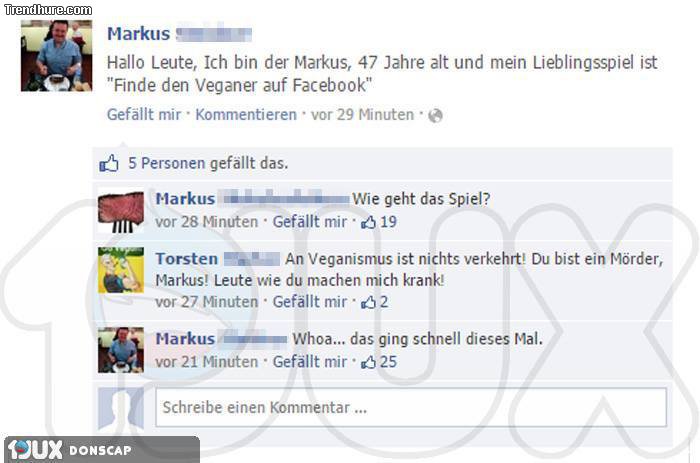Open the steak profile picture of commenter
This screenshot has width=700, height=463.
pyautogui.click(x=121, y=212)
